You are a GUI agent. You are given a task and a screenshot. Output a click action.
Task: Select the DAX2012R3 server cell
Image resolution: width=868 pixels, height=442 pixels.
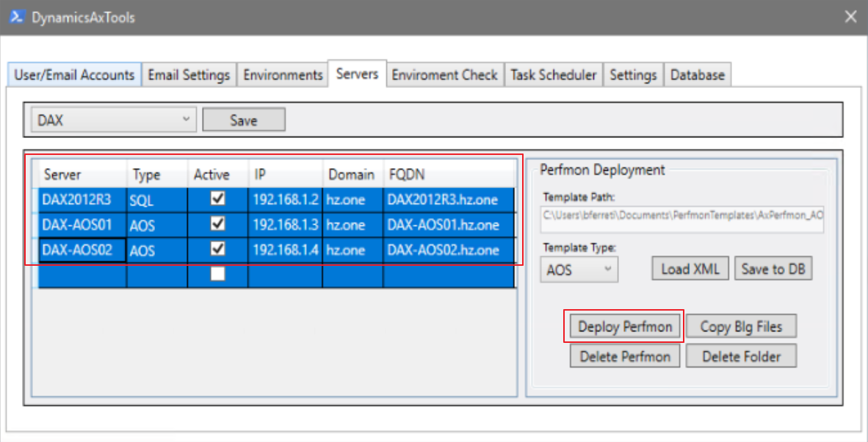click(83, 200)
